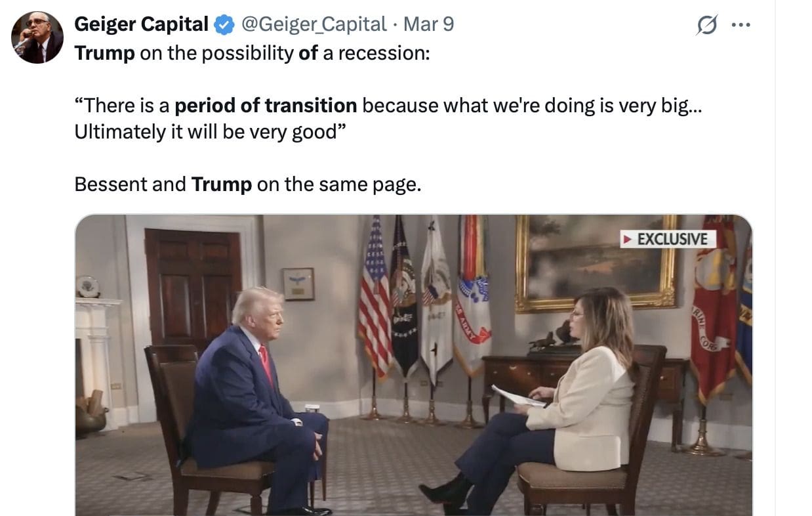The height and width of the screenshot is (516, 812).
Task: Open the three-dot more options menu
Action: [740, 26]
